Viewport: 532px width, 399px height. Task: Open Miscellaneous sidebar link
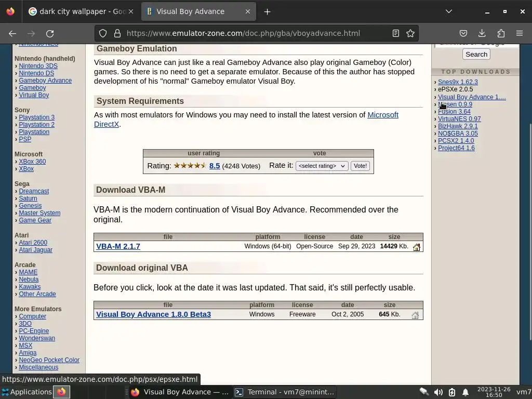click(38, 367)
